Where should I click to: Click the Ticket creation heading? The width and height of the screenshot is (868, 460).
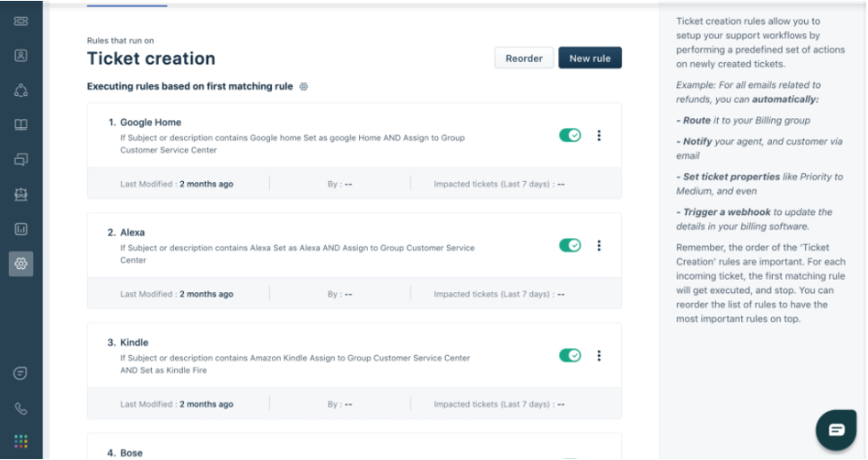151,59
